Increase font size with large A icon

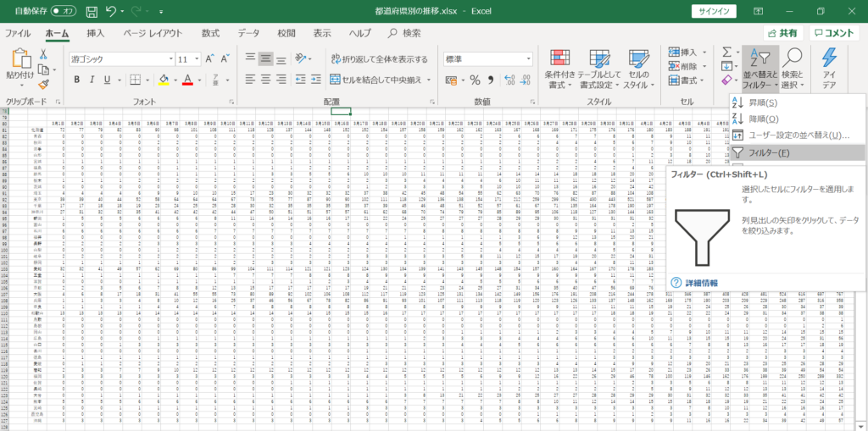coord(210,58)
